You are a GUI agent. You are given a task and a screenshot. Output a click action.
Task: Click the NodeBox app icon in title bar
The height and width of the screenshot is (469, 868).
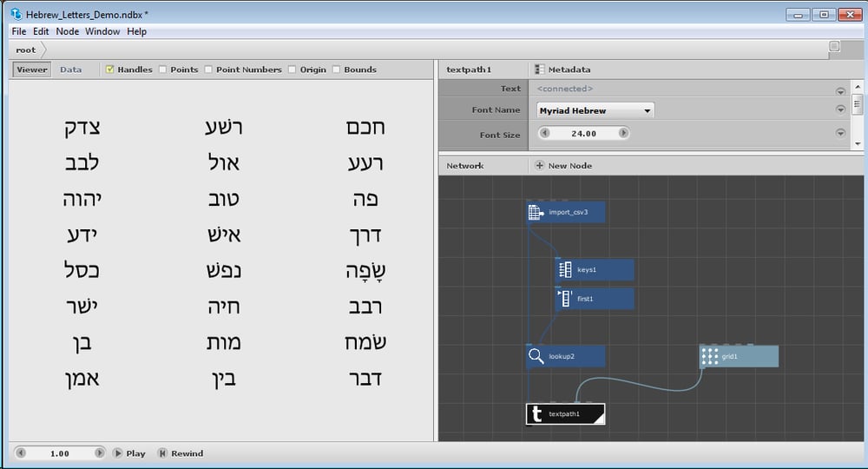pos(16,14)
